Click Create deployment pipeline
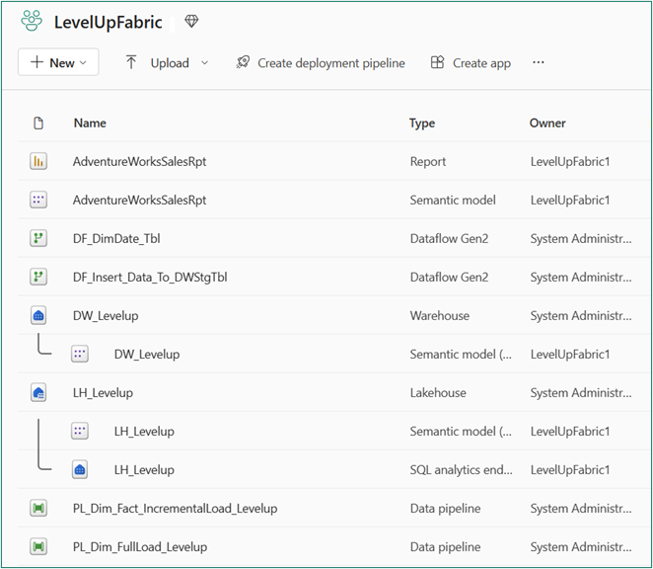This screenshot has height=569, width=653. [331, 63]
